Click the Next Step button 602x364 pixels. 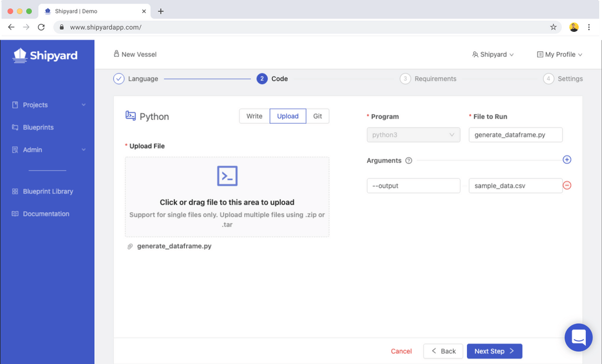coord(494,351)
